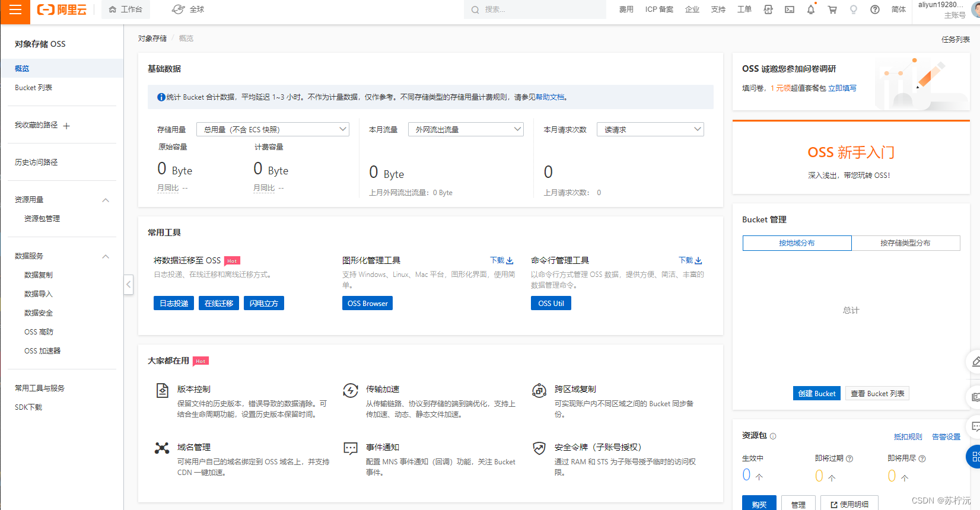Open the 帮助文档 link
Viewport: 980px width, 510px height.
pyautogui.click(x=550, y=97)
